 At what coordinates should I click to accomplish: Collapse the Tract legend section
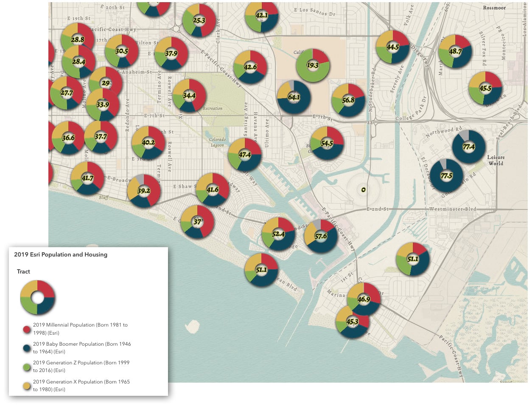(23, 271)
